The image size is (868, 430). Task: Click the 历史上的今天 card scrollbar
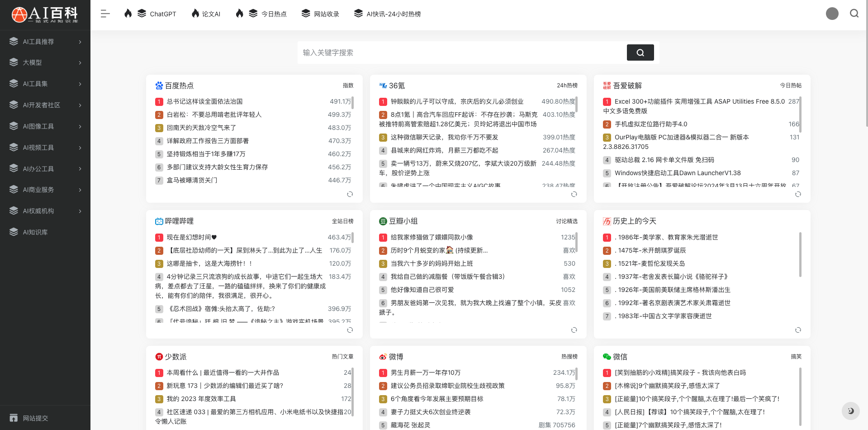(x=800, y=254)
